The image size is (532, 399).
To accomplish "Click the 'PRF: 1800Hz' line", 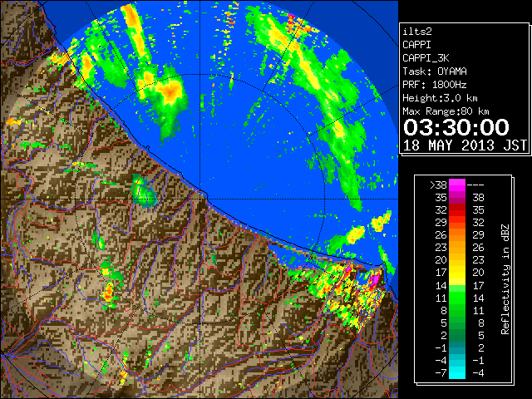I will click(x=434, y=85).
